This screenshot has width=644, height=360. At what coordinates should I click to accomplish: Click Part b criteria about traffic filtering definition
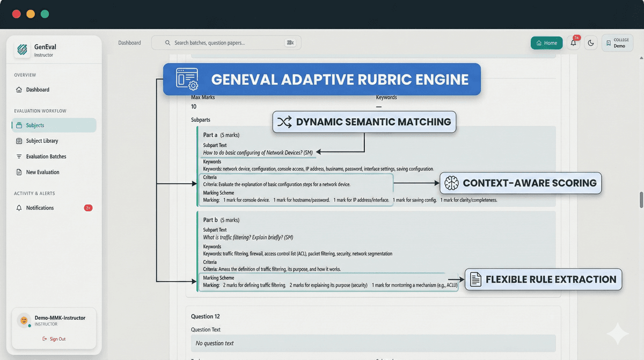(x=272, y=269)
